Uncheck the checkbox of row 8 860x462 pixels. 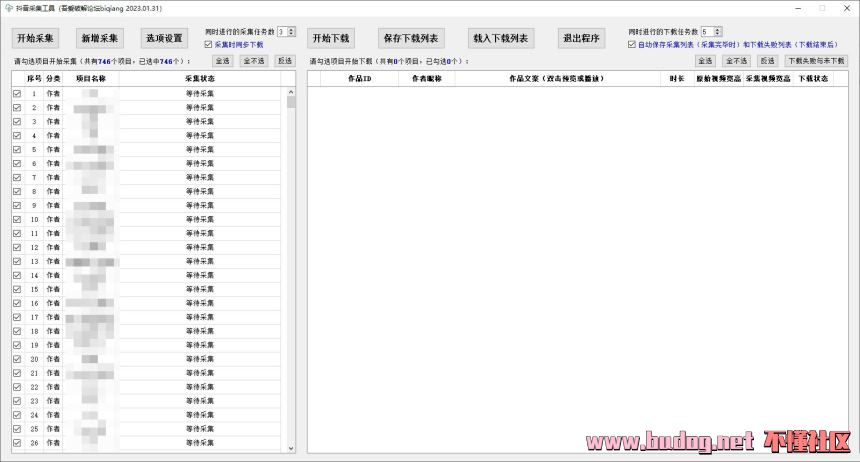pos(17,191)
